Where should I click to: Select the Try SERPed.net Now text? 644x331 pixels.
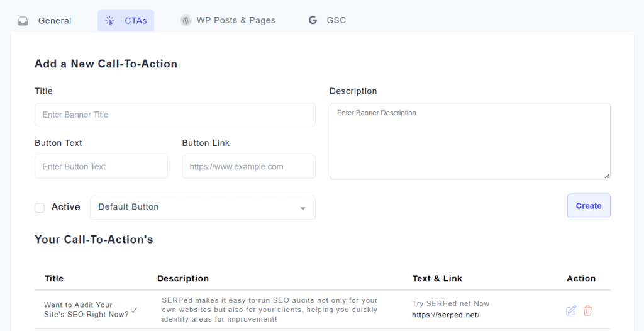(450, 303)
